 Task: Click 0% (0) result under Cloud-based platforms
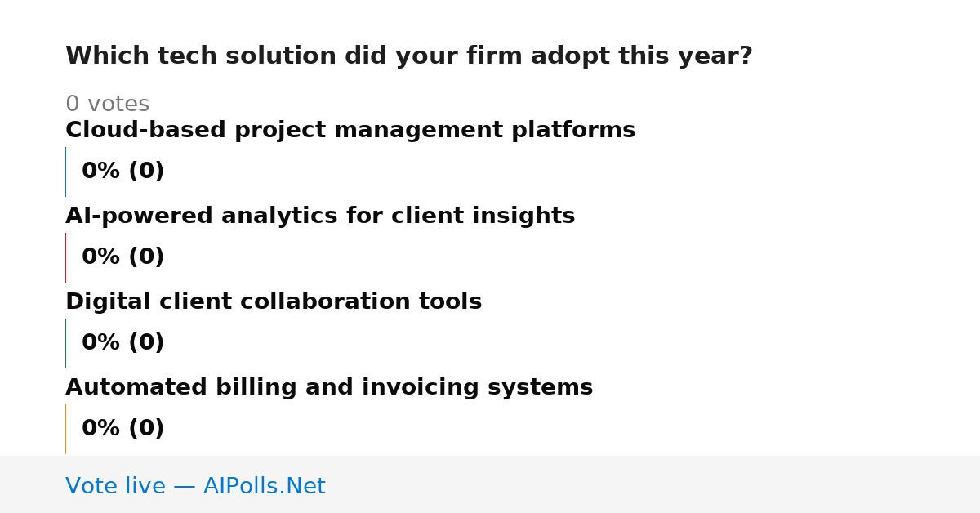tap(123, 172)
